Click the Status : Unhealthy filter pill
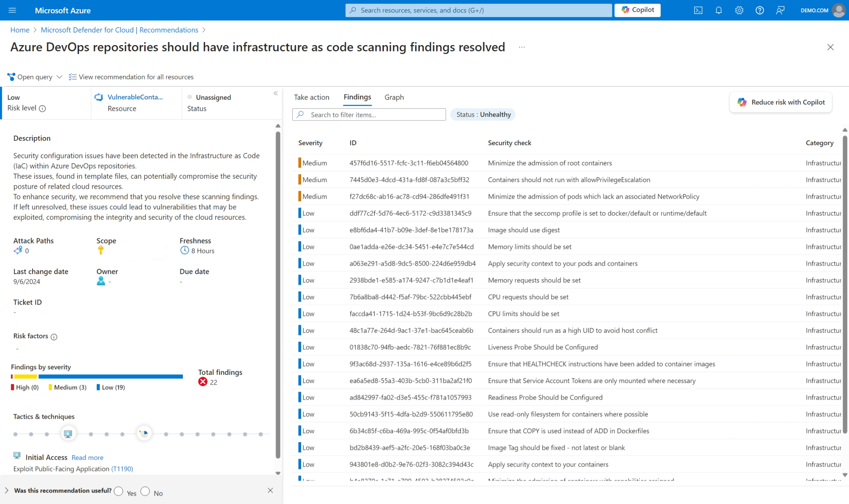 tap(483, 114)
